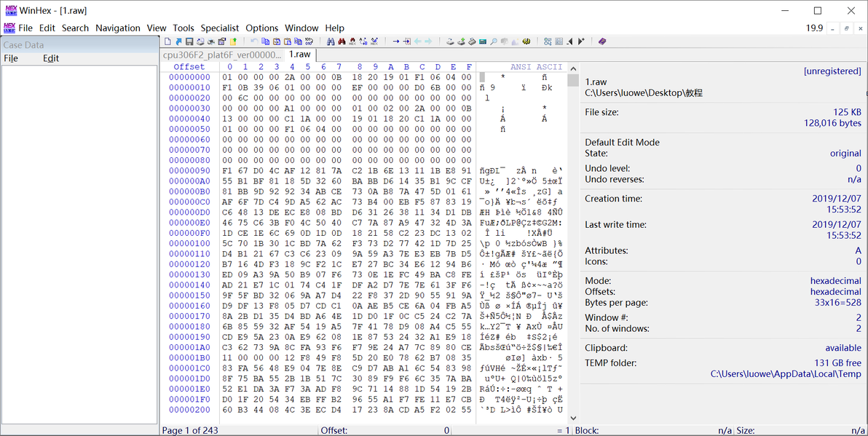Click the yellow gear Options icon

pos(526,41)
